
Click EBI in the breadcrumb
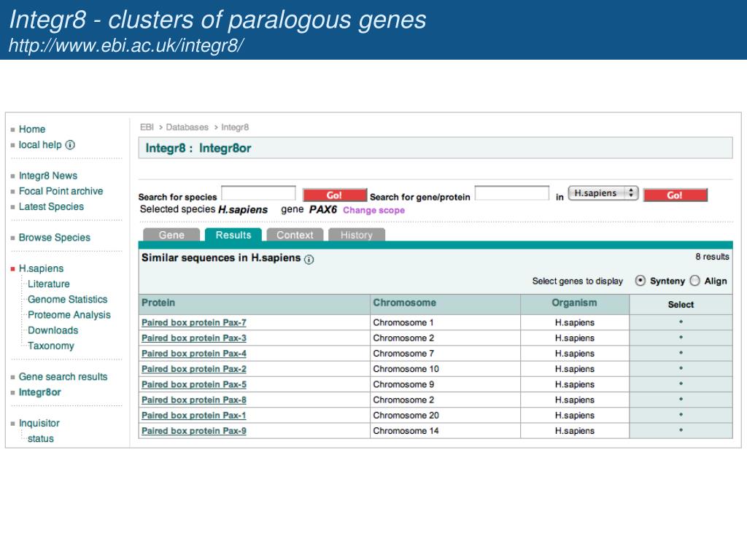[x=147, y=127]
